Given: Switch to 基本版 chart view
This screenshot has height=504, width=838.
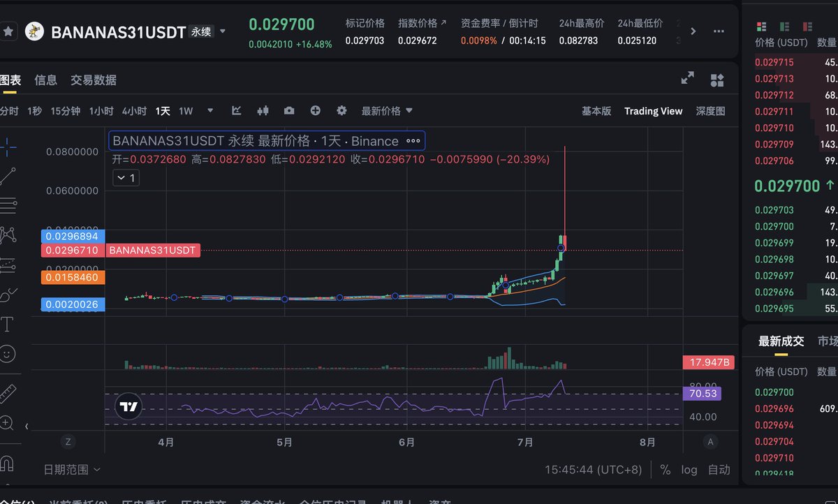Looking at the screenshot, I should coord(596,111).
